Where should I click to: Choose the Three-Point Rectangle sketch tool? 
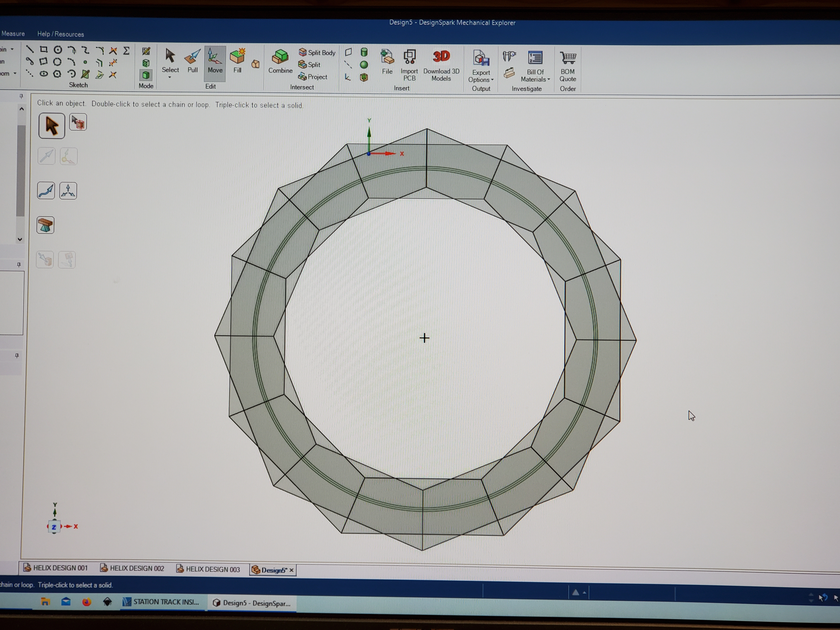coord(44,61)
